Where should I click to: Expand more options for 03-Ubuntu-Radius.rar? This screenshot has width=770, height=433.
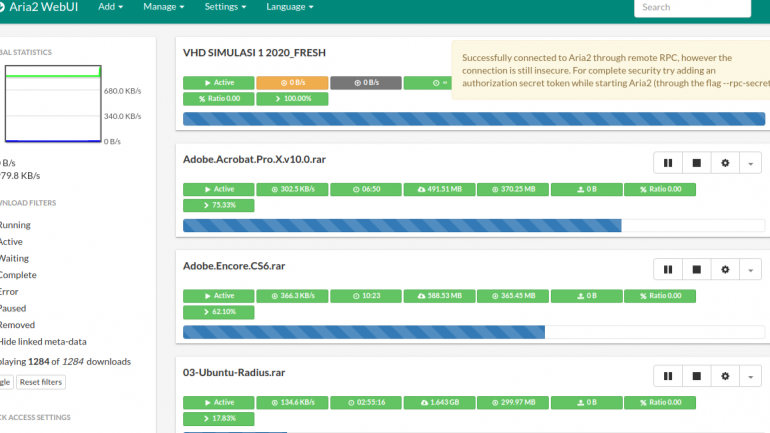pyautogui.click(x=750, y=376)
